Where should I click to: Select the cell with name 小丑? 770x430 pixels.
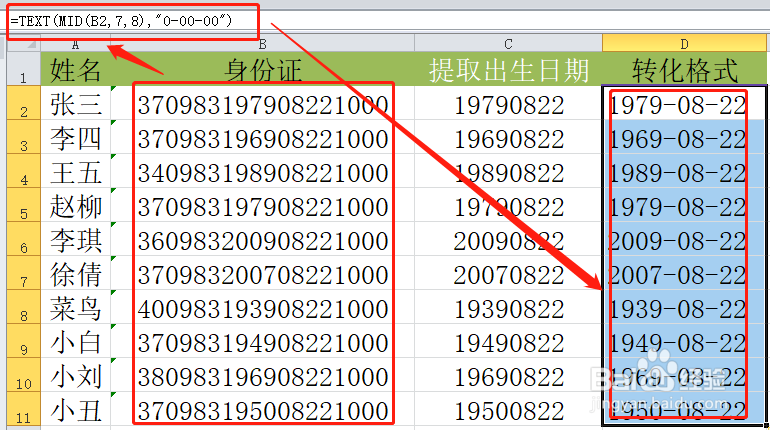click(76, 408)
